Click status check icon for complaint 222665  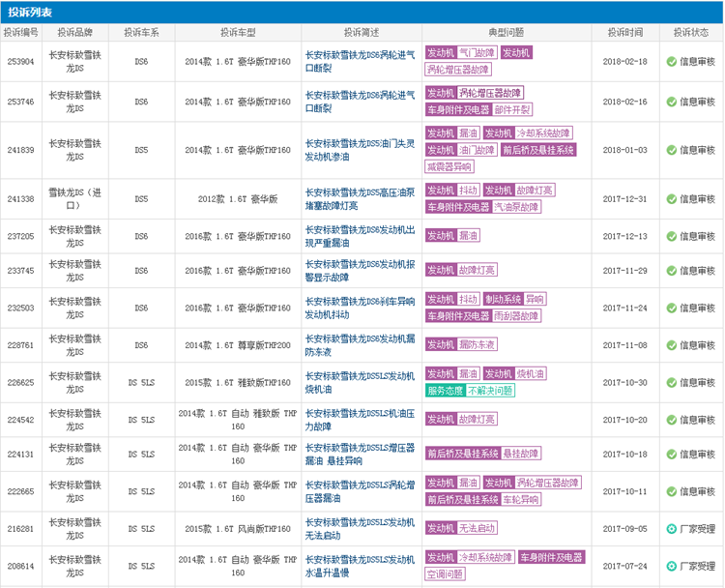pyautogui.click(x=672, y=492)
